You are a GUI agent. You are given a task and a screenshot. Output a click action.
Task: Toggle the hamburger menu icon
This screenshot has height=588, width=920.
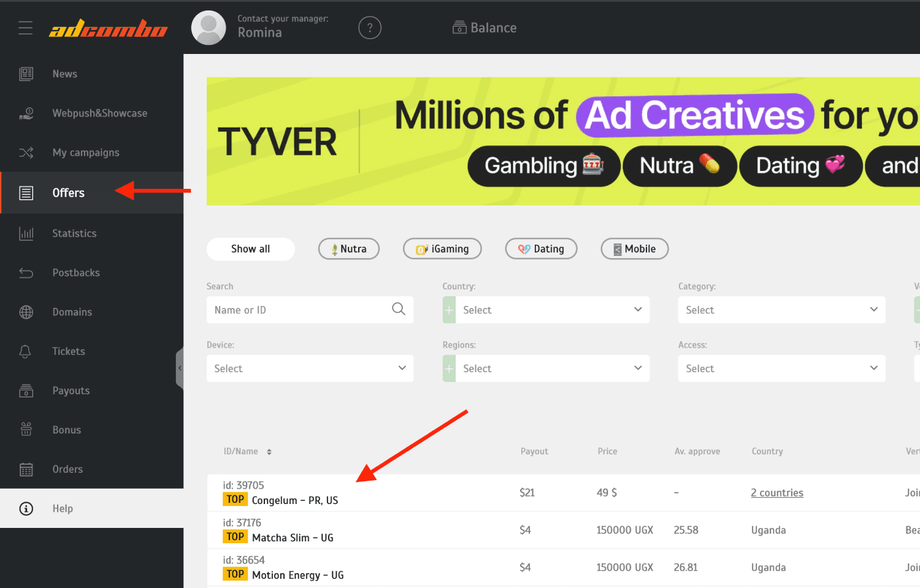25,28
